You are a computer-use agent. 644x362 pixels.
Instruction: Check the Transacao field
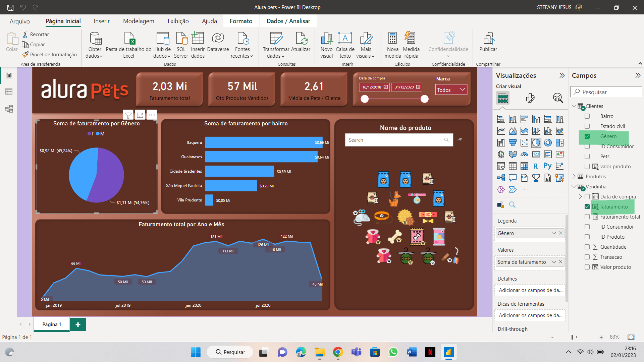pos(587,257)
